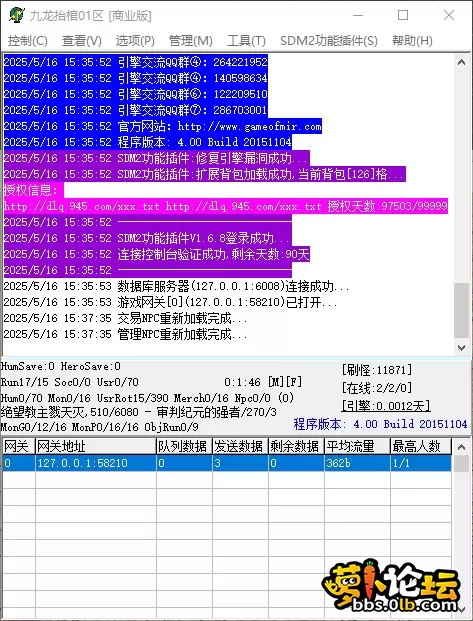Click the gateway table scroll-up arrow
Viewport: 473px width, 621px height.
[461, 447]
